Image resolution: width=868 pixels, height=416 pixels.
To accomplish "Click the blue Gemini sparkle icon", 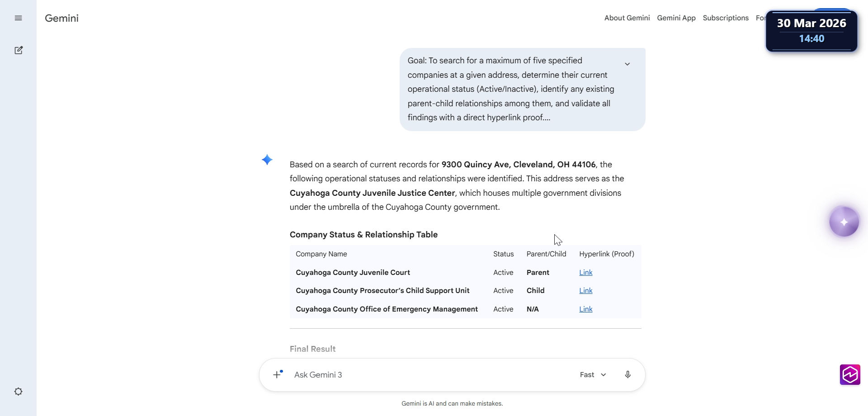I will coord(267,160).
